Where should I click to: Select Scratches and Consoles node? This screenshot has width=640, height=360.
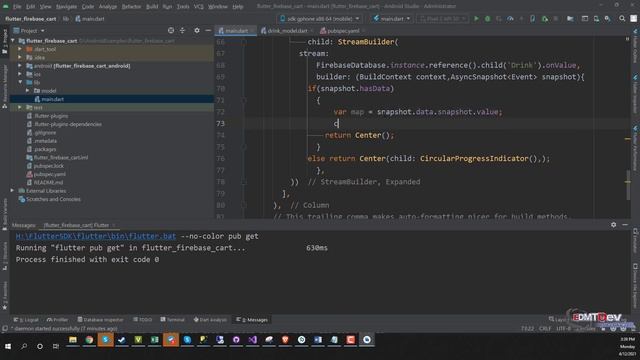pos(53,199)
